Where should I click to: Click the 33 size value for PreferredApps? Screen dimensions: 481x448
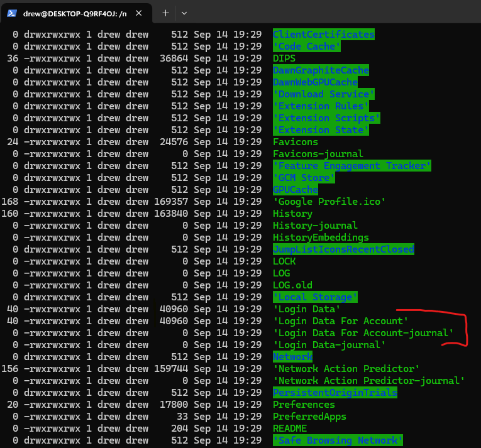[x=182, y=417]
